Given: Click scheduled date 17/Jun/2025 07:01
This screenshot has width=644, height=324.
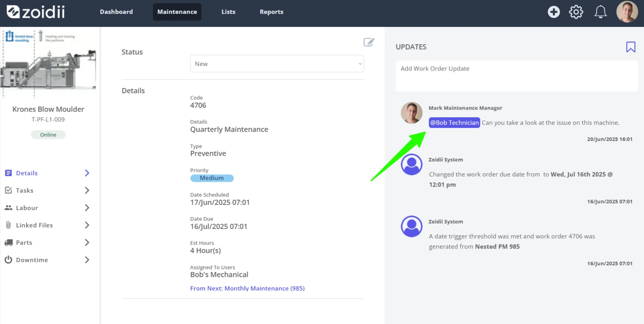Looking at the screenshot, I should [220, 202].
